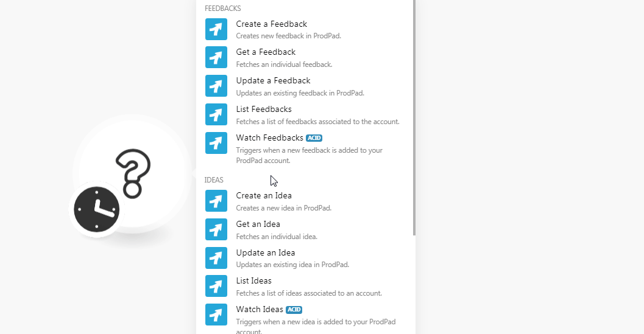Click the ACID badge beside Watch Feedbacks

314,138
